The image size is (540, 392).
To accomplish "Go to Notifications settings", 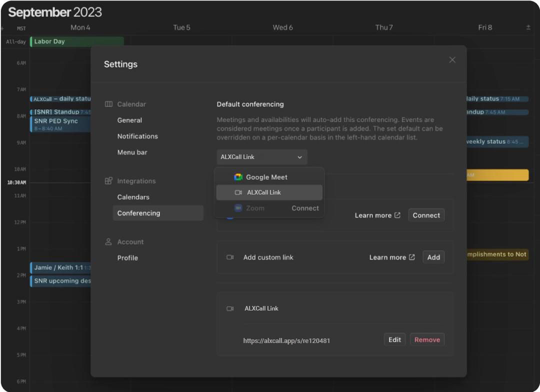I will pos(137,136).
